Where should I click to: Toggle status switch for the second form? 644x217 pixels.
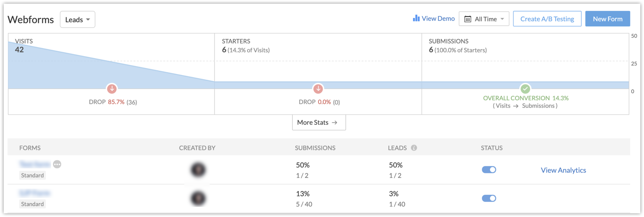(x=489, y=198)
